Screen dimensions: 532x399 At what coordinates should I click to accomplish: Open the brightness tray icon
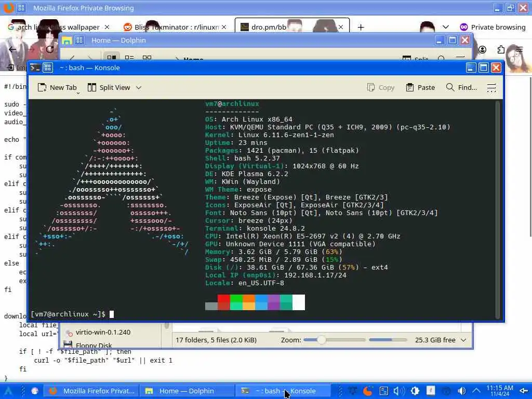415,391
